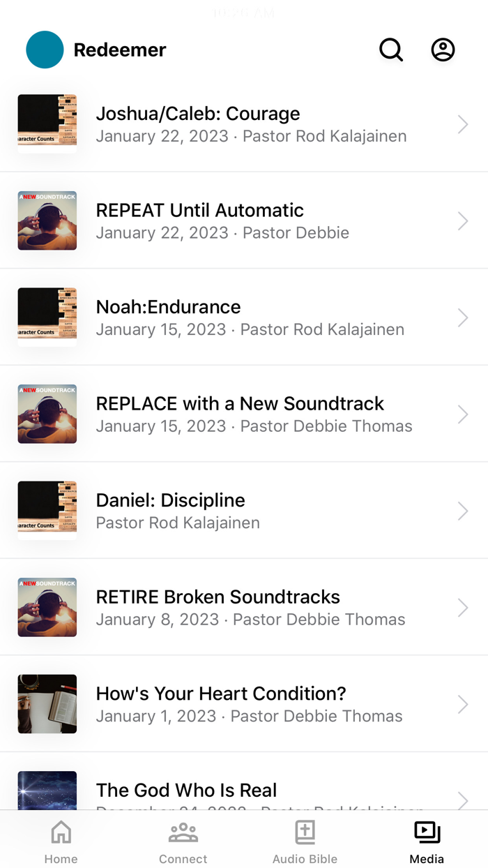Select the Bible thumbnail for How's Your Heart Condition?

[47, 704]
